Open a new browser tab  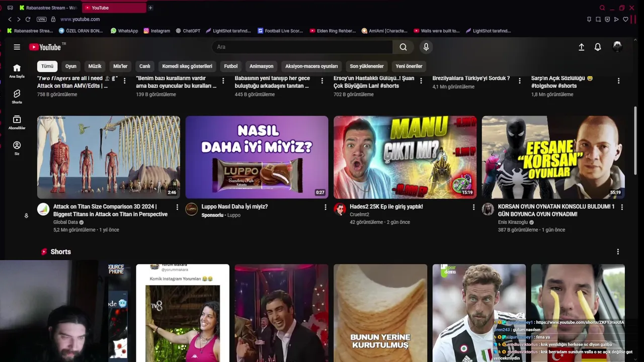[150, 8]
